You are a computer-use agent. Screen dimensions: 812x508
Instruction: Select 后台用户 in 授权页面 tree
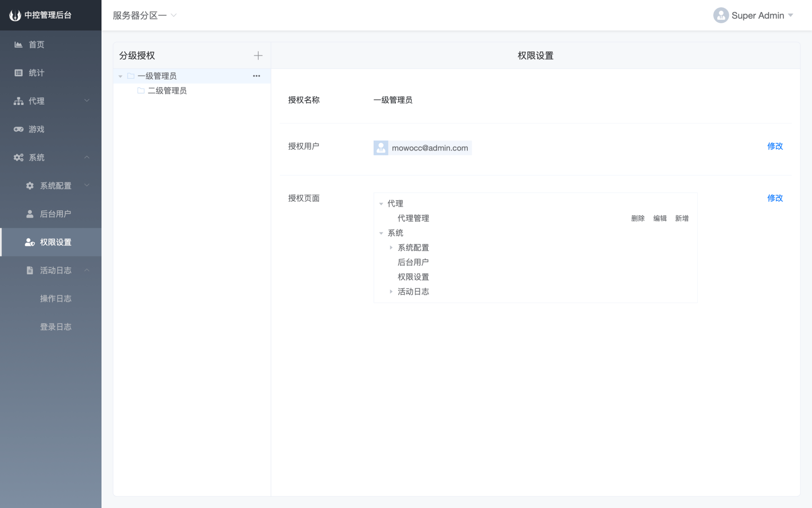click(413, 262)
